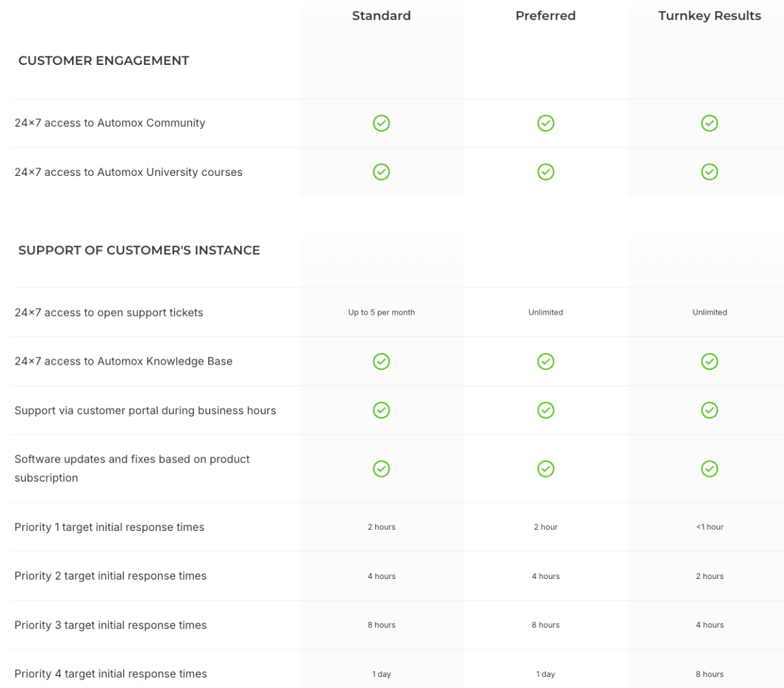This screenshot has height=688, width=784.
Task: Click 'Software updates and fixes' row label
Action: pyautogui.click(x=132, y=468)
